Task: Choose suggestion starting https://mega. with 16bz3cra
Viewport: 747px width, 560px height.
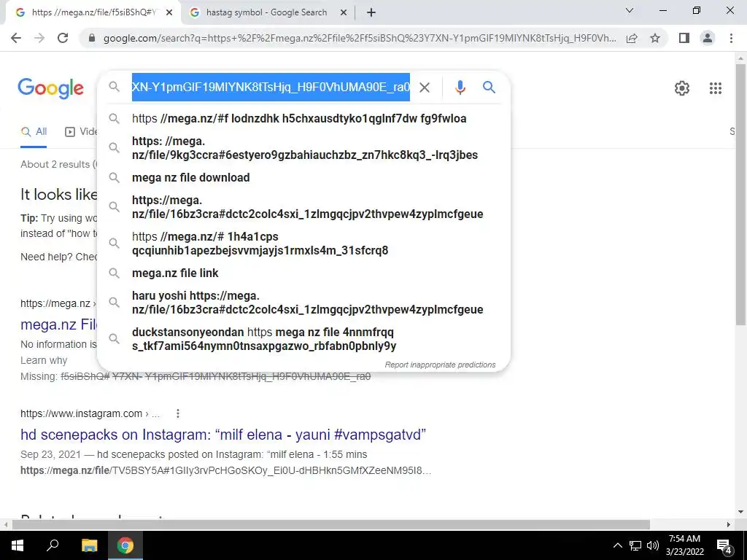Action: click(x=303, y=207)
